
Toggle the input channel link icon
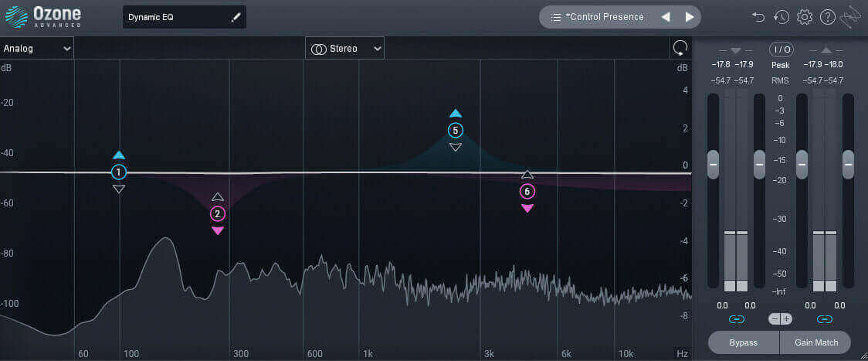pos(736,319)
